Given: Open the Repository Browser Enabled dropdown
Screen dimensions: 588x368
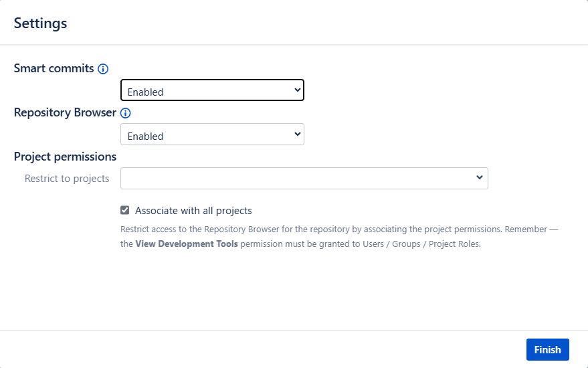Looking at the screenshot, I should pyautogui.click(x=212, y=134).
